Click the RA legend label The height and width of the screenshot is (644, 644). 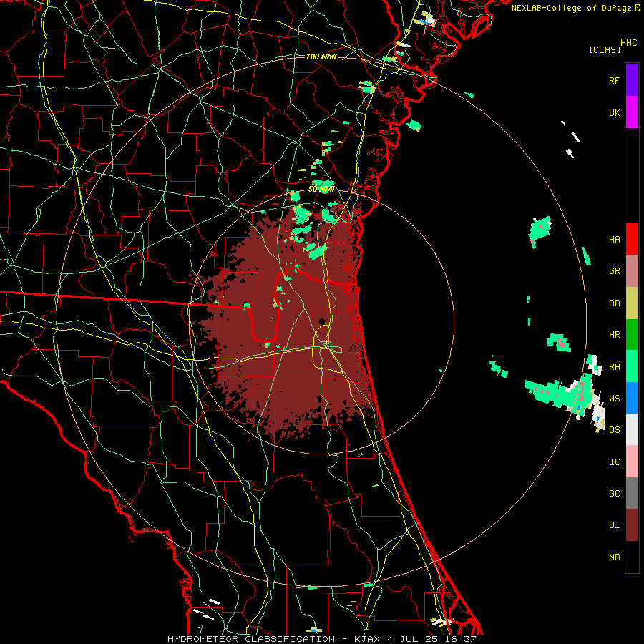(614, 366)
